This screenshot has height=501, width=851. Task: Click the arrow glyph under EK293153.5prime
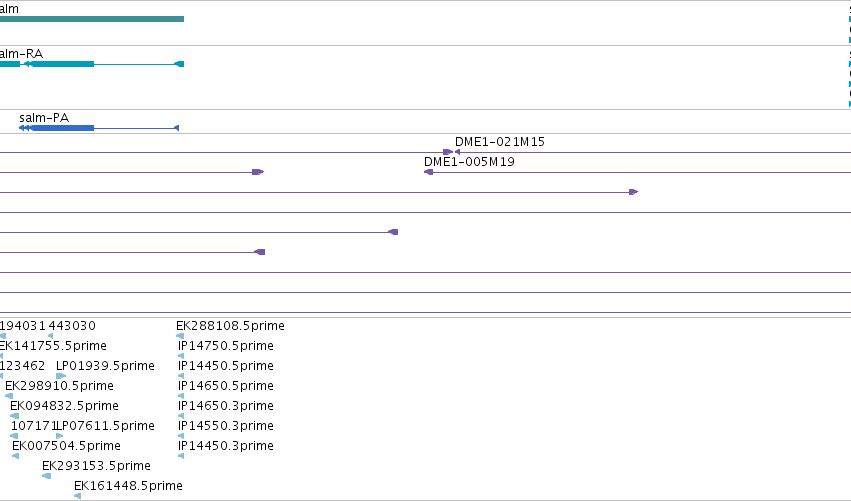pyautogui.click(x=47, y=476)
